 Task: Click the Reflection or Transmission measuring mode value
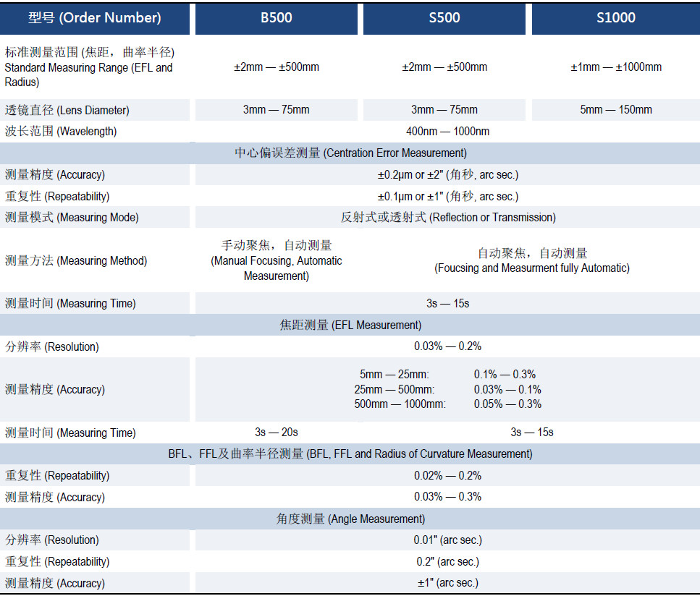pyautogui.click(x=447, y=218)
